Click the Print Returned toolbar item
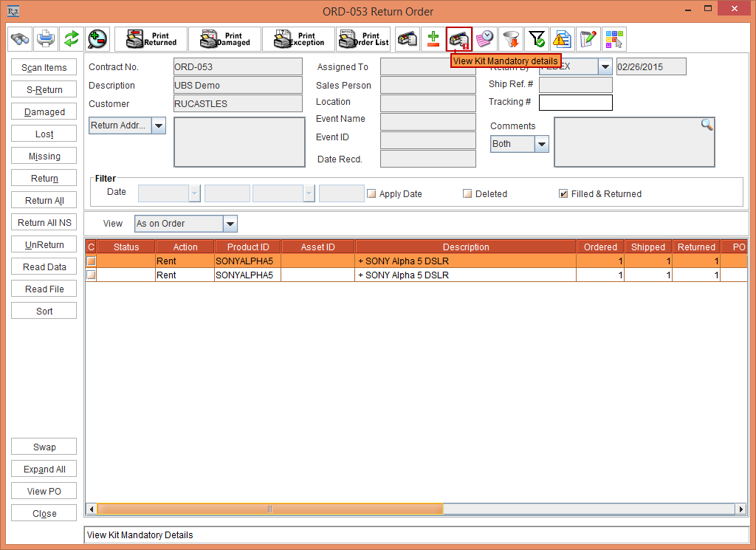Viewport: 756px width, 550px height. (150, 38)
